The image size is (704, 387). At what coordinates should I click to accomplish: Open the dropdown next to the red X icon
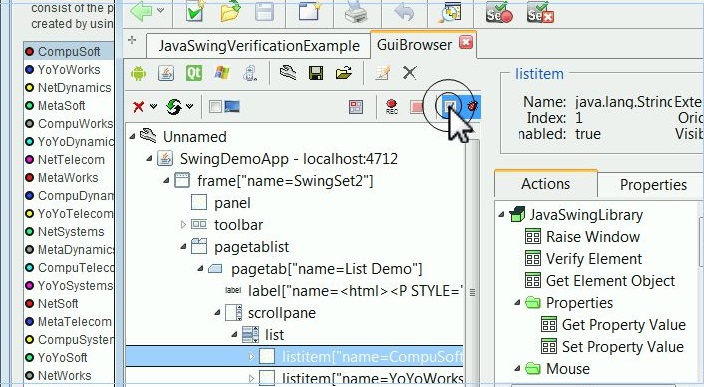click(x=154, y=106)
